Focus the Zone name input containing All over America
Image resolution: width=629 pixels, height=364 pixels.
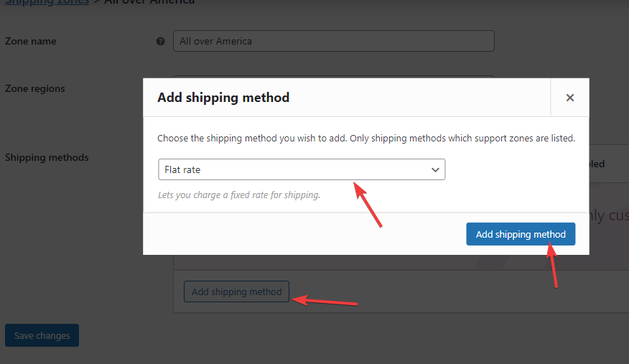[x=334, y=41]
